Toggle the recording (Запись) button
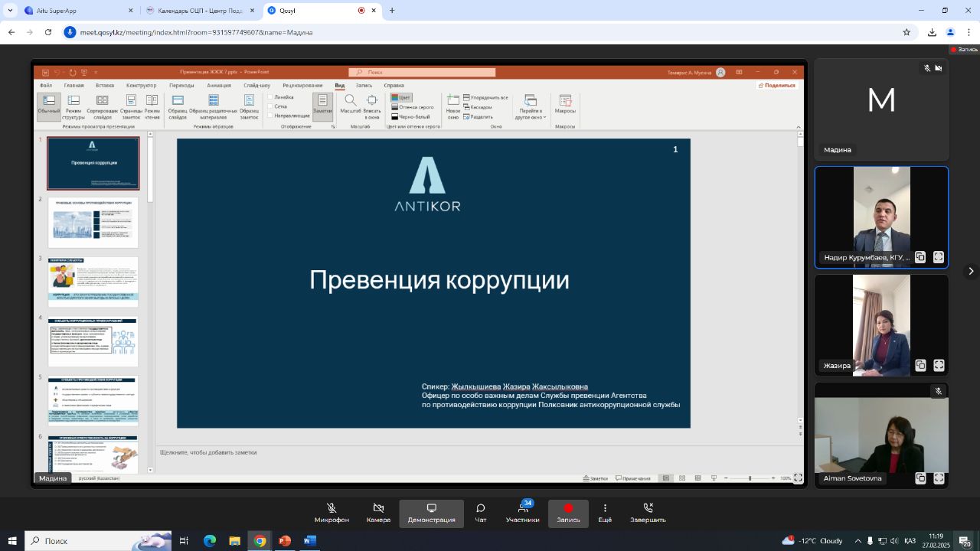Screen dimensions: 980x551 [568, 513]
